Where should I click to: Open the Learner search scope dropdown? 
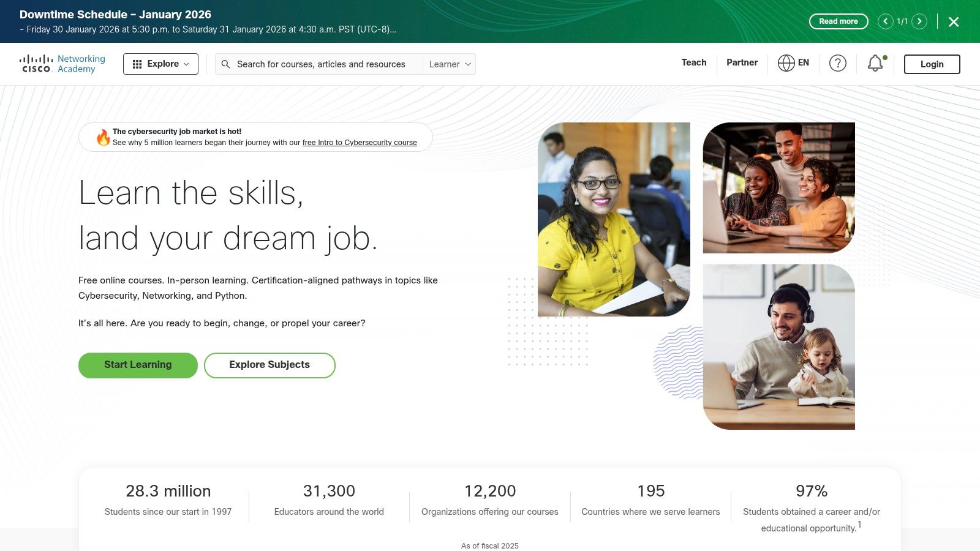[449, 64]
